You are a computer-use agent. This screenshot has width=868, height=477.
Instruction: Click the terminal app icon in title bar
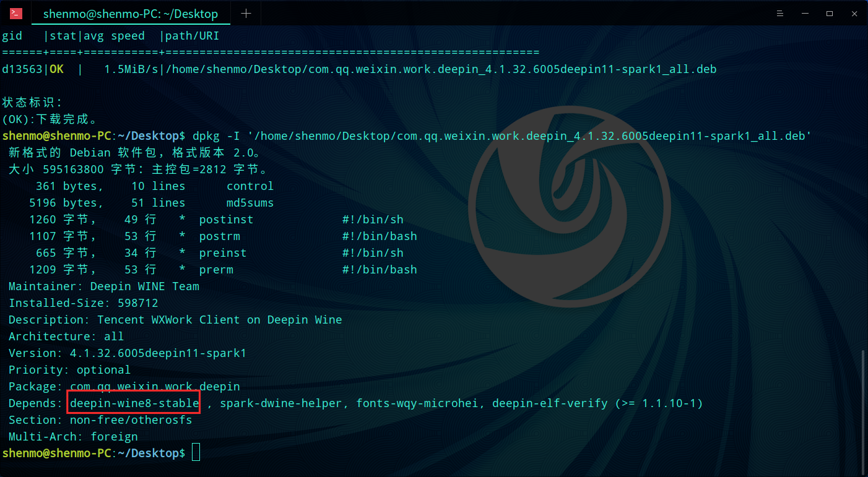tap(16, 14)
